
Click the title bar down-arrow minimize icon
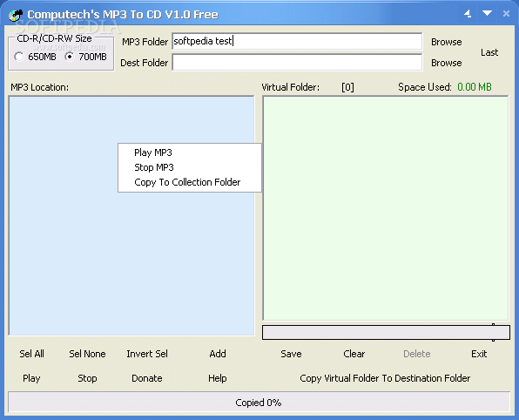pos(487,13)
